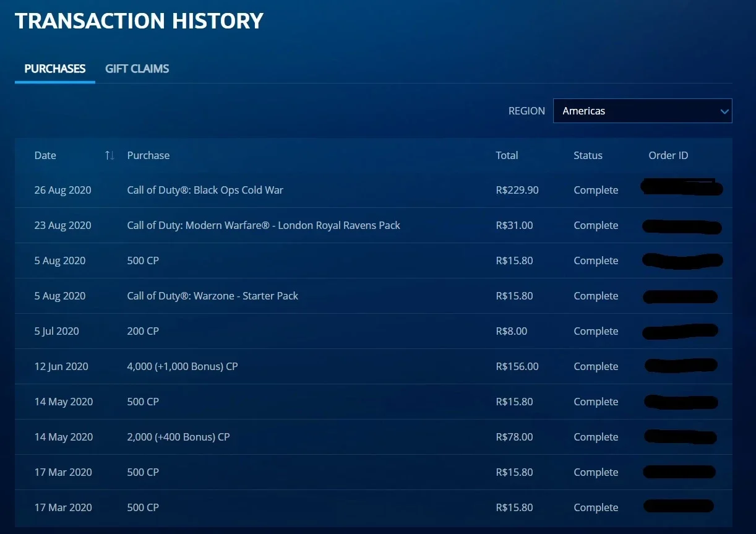The image size is (756, 534).
Task: Open the 4,000 (+1,000 Bonus) CP purchase
Action: pyautogui.click(x=183, y=366)
